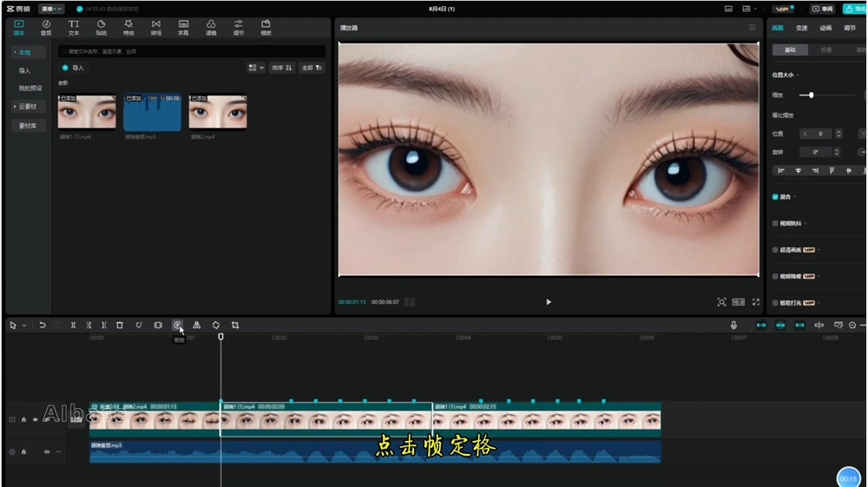Open the 排序 sort dropdown
868x487 pixels.
tap(281, 68)
